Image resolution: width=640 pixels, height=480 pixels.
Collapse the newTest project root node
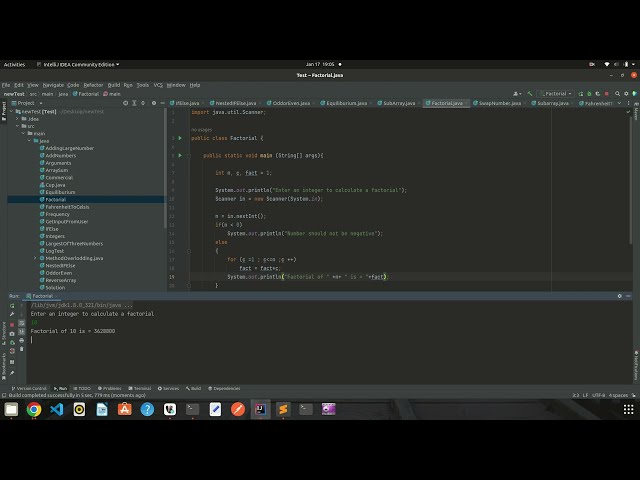[x=12, y=111]
